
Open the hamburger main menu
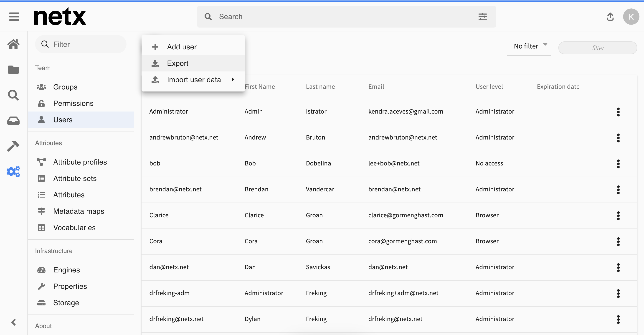[14, 17]
